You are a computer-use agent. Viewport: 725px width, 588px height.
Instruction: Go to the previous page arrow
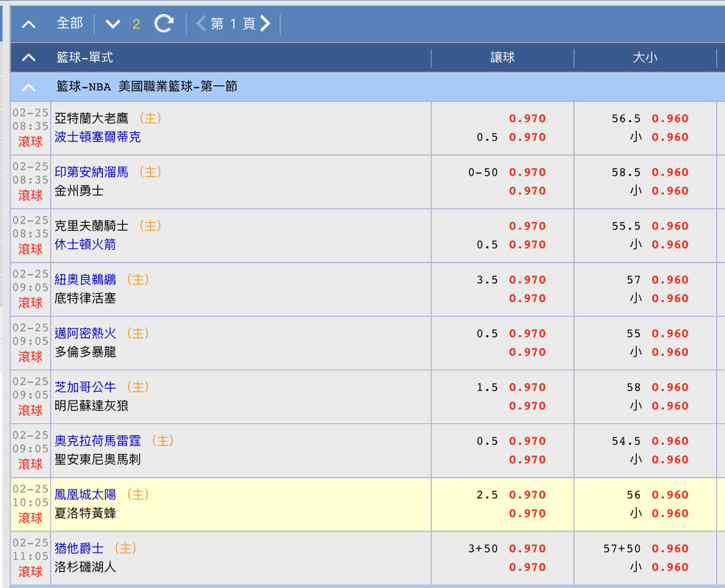point(201,23)
